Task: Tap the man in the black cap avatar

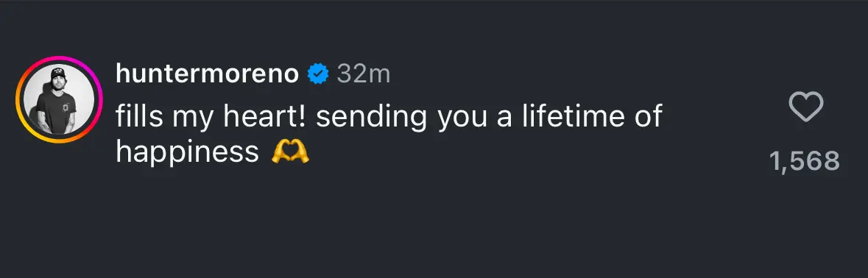Action: point(60,100)
